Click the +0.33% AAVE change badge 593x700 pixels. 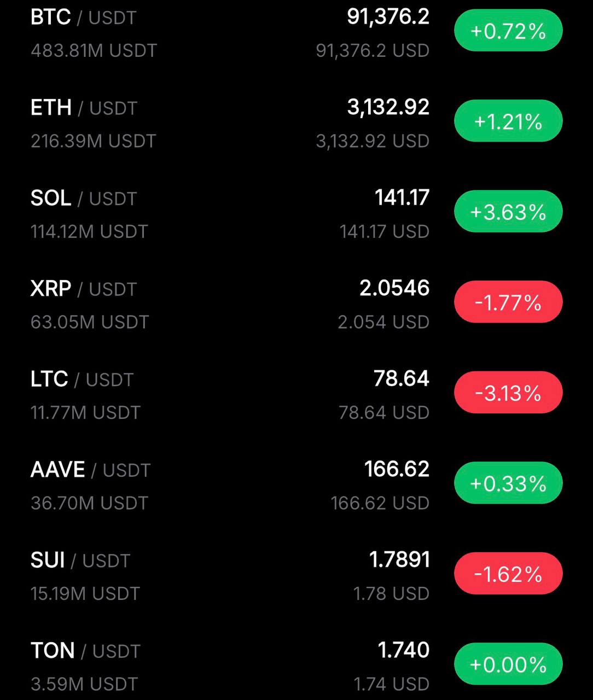point(508,483)
